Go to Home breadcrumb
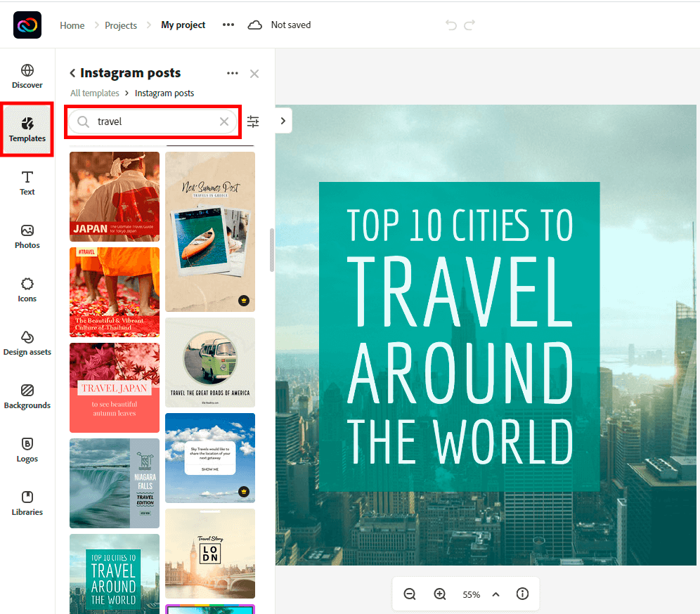This screenshot has width=700, height=614. pyautogui.click(x=72, y=25)
